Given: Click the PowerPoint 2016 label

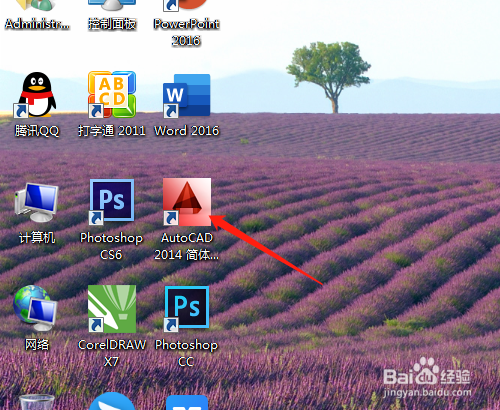Looking at the screenshot, I should point(186,32).
